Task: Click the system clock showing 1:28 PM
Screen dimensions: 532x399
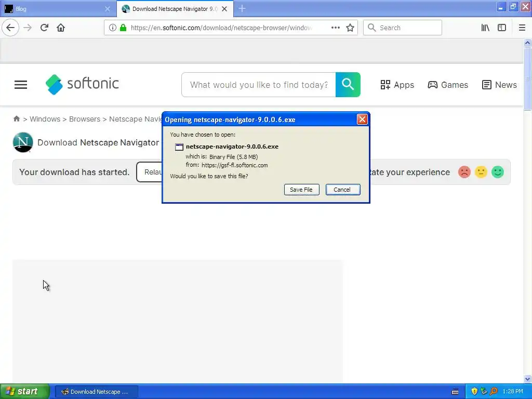Action: pyautogui.click(x=513, y=392)
